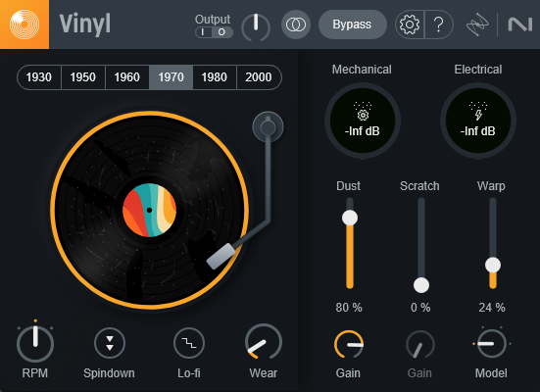Image resolution: width=540 pixels, height=392 pixels.
Task: Click the mono/stereo overlapping circles icon
Action: [296, 24]
